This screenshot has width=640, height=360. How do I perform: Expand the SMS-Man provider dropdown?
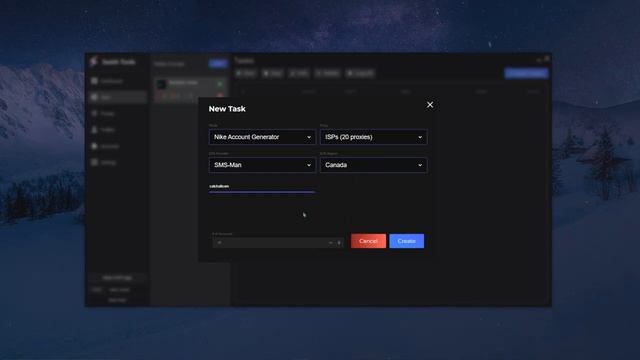coord(262,165)
